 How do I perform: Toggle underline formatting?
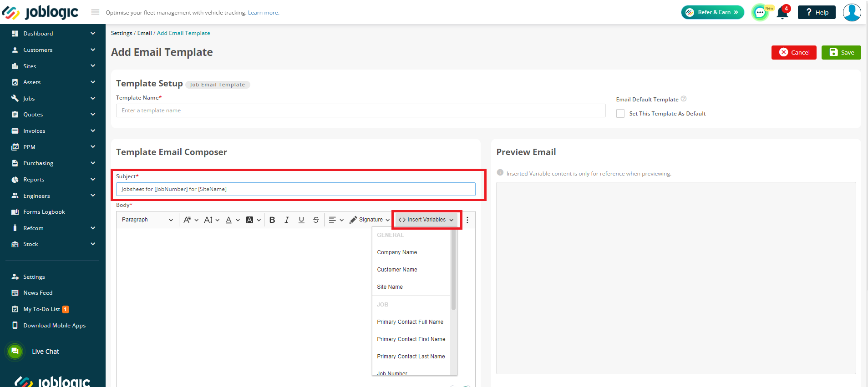[x=301, y=220]
